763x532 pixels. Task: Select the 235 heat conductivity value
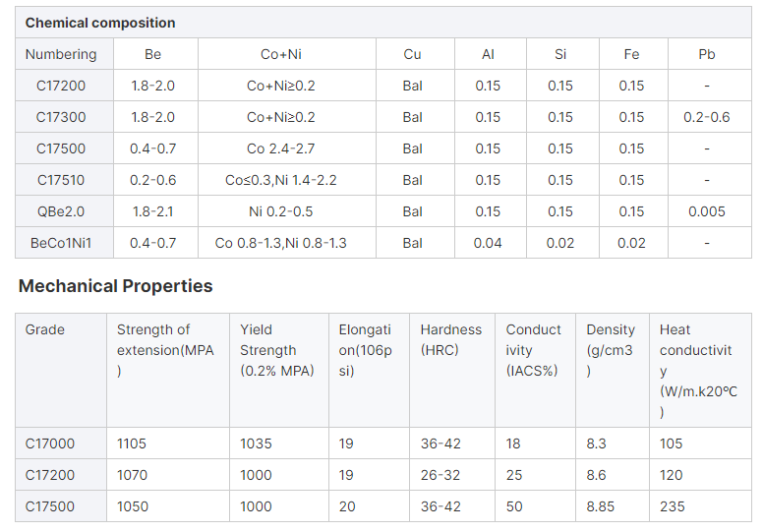673,506
